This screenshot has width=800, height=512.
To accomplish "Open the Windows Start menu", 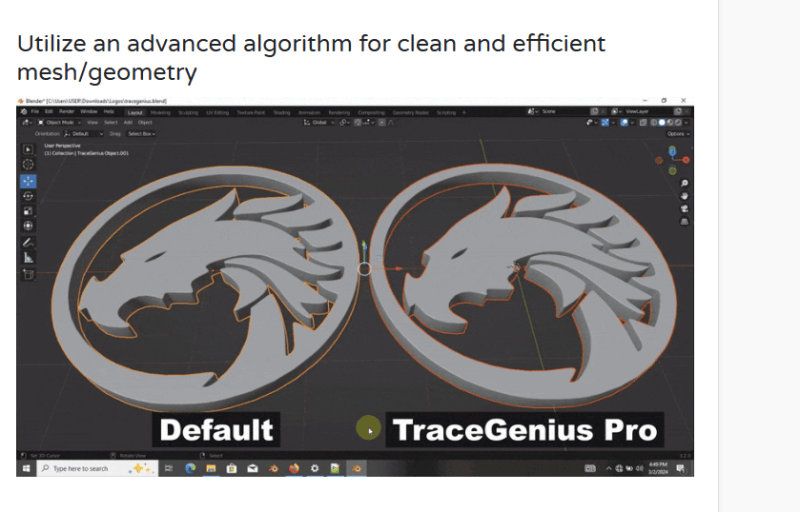I will [26, 468].
